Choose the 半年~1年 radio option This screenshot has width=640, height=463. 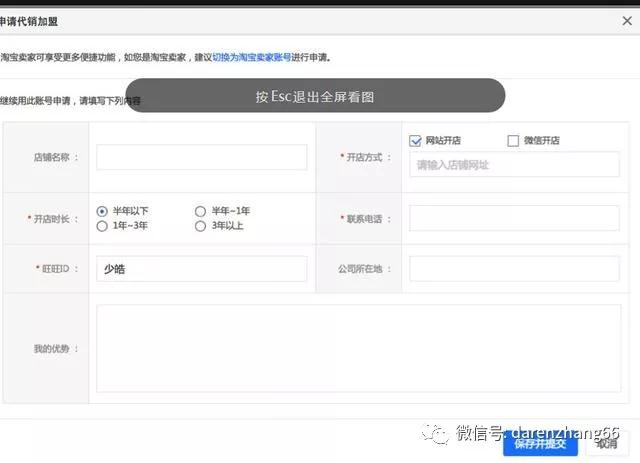coord(200,211)
